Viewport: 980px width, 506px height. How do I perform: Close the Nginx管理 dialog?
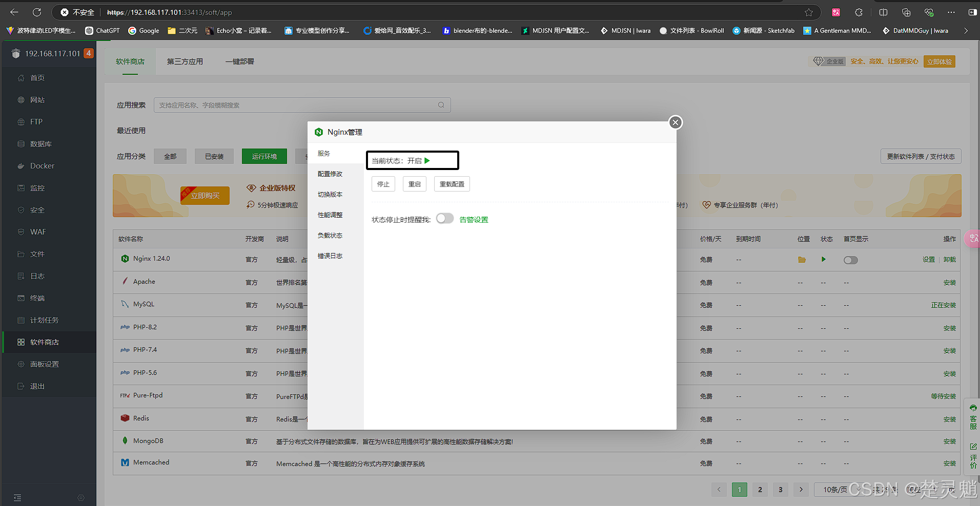pos(676,122)
